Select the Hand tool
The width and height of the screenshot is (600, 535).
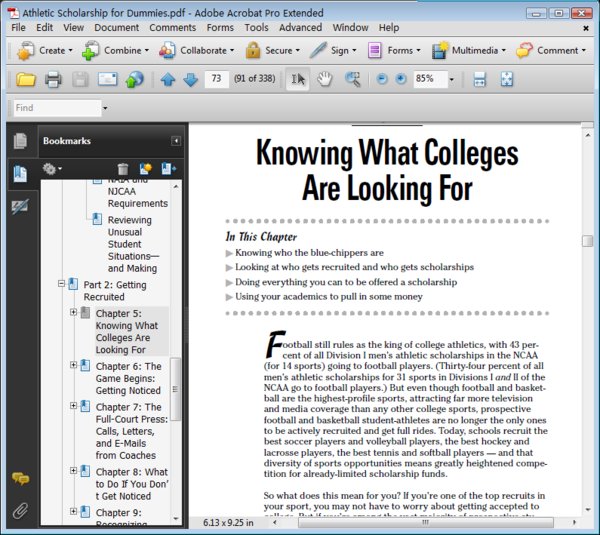pos(325,79)
